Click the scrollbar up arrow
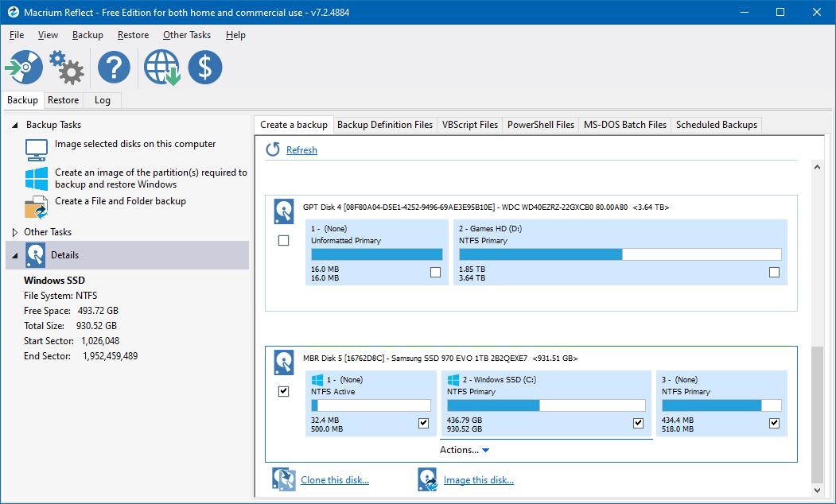The image size is (836, 504). click(x=817, y=167)
